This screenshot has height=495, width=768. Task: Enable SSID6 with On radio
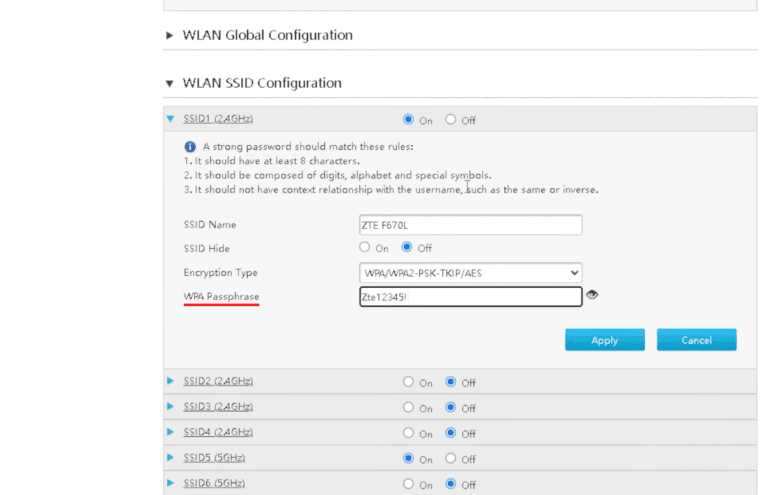tap(408, 484)
